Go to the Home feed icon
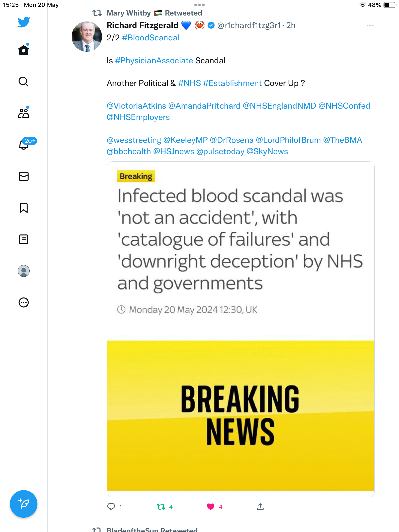 [x=24, y=50]
